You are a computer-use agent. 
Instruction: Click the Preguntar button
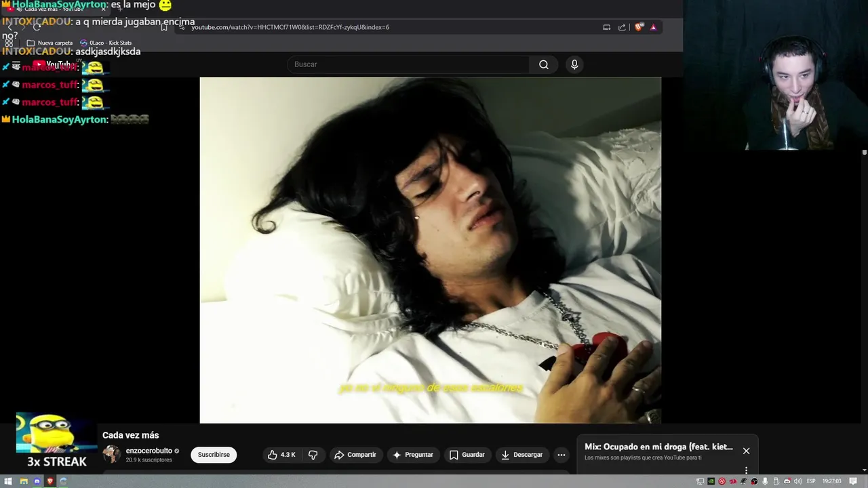412,455
